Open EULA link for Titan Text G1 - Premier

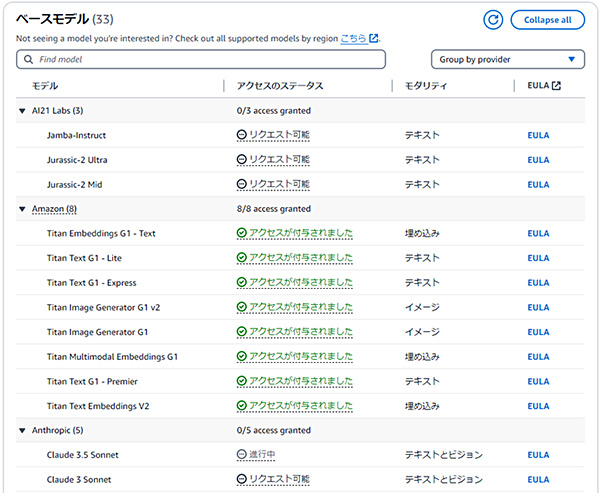(538, 381)
